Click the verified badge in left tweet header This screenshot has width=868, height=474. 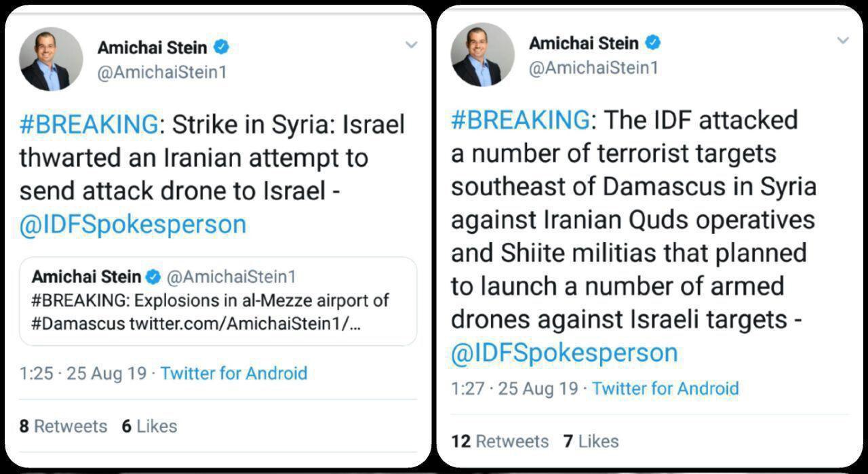(222, 47)
